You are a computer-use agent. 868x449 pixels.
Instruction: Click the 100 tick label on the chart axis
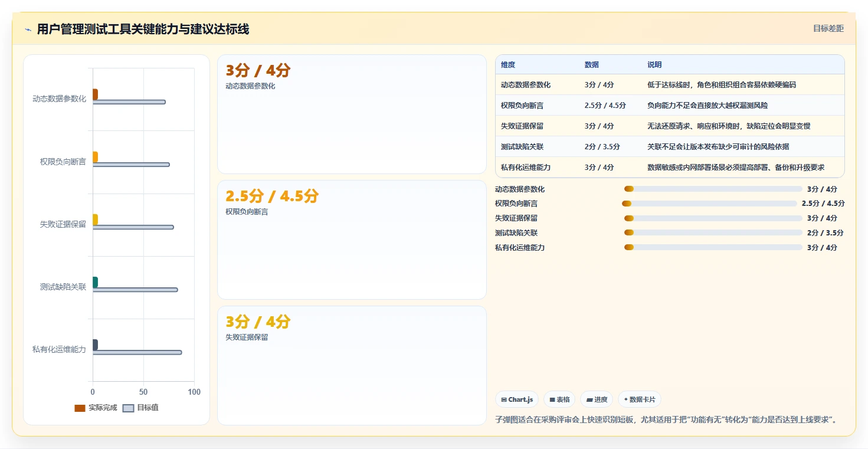pos(194,392)
